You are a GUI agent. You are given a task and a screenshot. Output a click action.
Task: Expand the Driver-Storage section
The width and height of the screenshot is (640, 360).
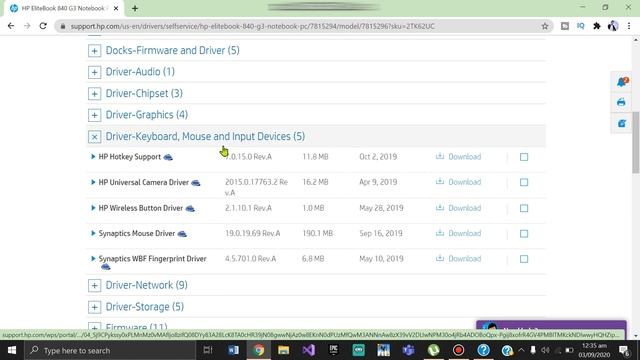pos(94,307)
